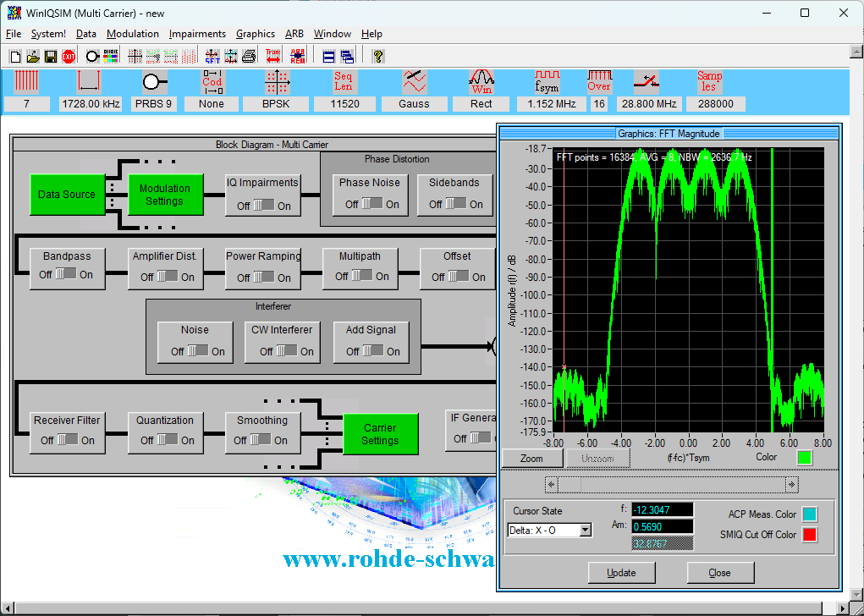Viewport: 864px width, 616px height.
Task: Click the Over oversampling icon
Action: 599,81
